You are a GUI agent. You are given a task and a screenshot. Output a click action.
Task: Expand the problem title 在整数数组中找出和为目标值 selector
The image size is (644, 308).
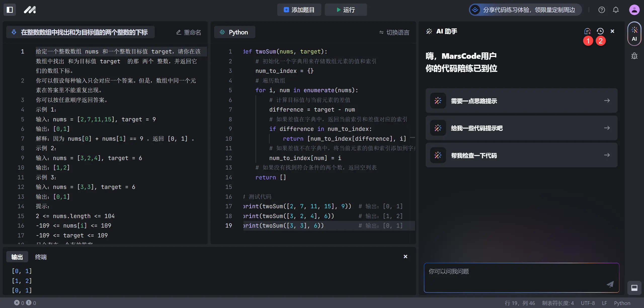[x=80, y=32]
